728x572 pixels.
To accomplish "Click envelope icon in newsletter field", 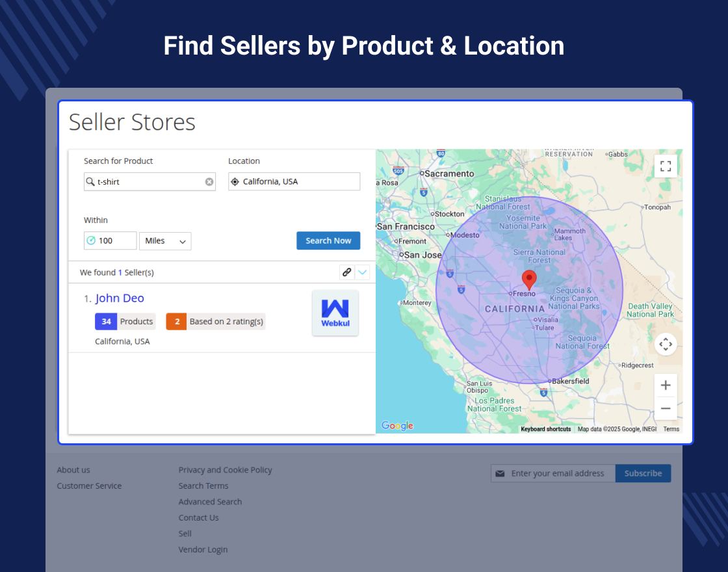I will (500, 474).
